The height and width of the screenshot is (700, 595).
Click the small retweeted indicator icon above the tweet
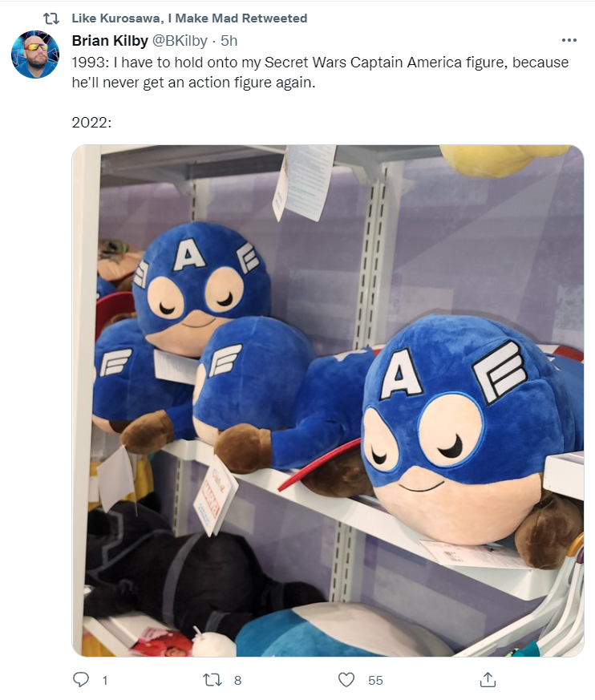click(x=51, y=18)
